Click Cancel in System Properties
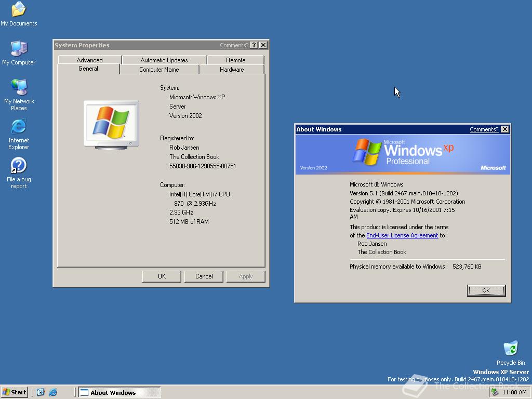 pos(204,276)
